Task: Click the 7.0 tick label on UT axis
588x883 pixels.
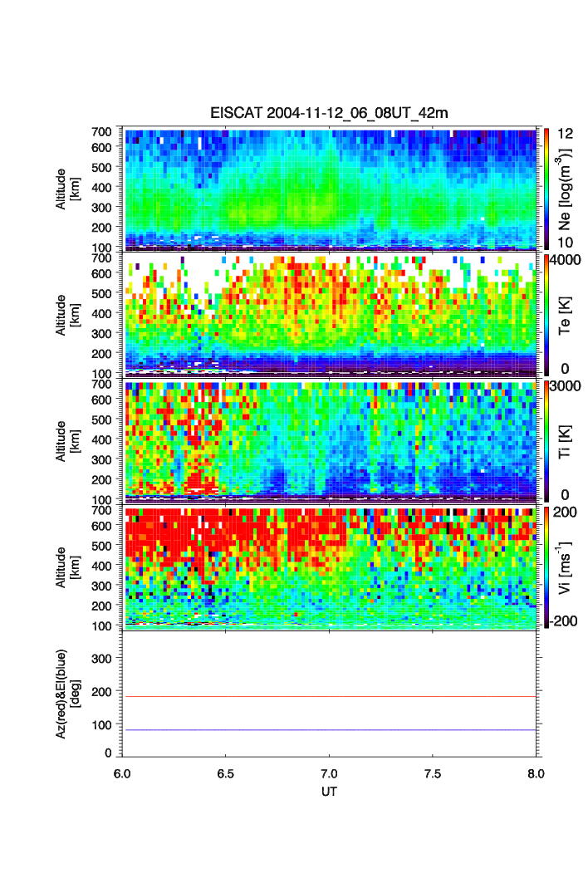Action: click(330, 773)
